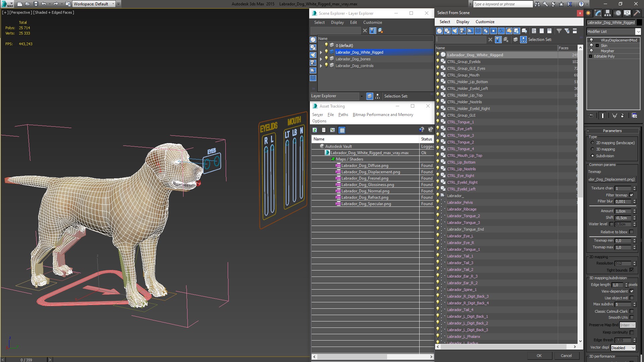The image size is (644, 362).
Task: Enable the Classic Catmull-Clark checkbox
Action: 632,311
